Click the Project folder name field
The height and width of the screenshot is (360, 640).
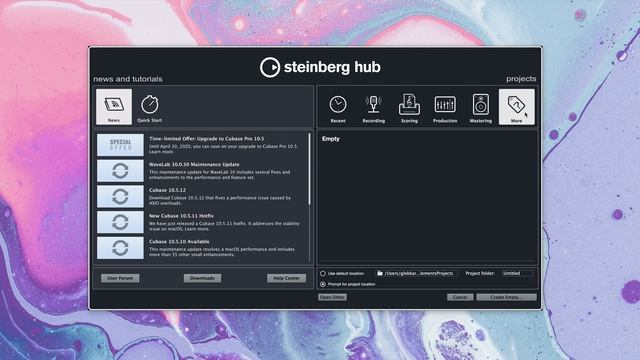[518, 273]
